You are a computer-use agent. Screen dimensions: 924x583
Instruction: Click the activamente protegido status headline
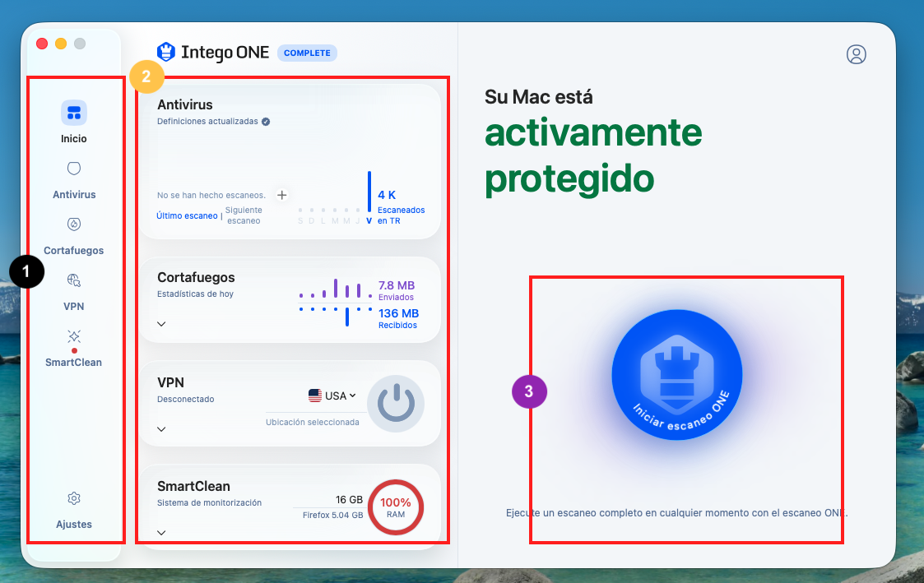[593, 155]
